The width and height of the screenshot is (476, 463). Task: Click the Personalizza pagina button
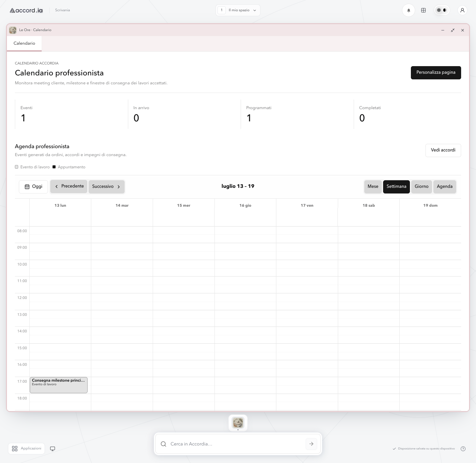coord(436,72)
